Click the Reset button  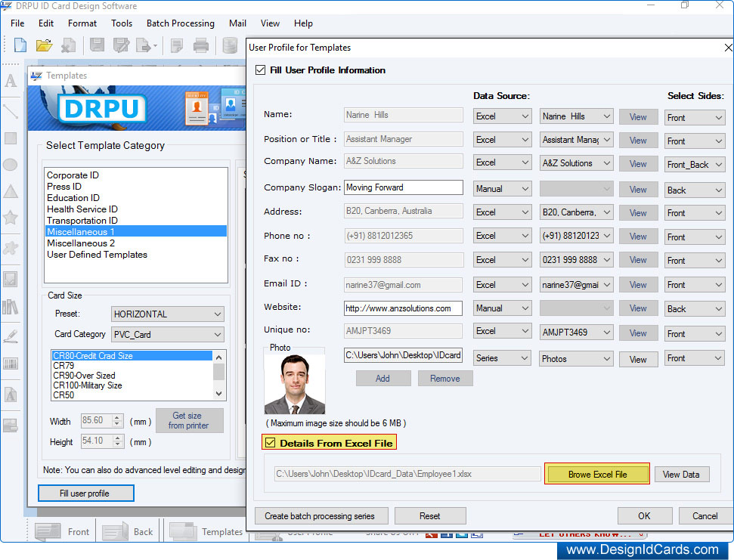click(429, 515)
